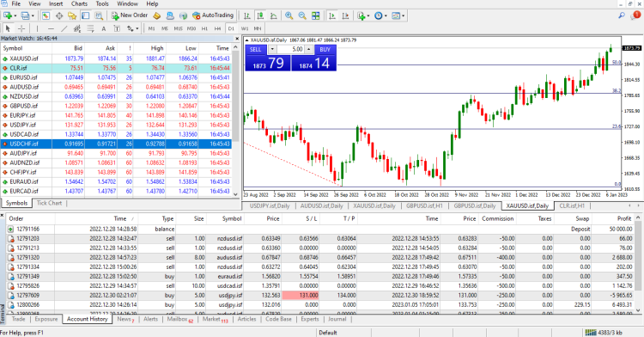Select the text label (T) tool
644x337 pixels.
pos(117,28)
